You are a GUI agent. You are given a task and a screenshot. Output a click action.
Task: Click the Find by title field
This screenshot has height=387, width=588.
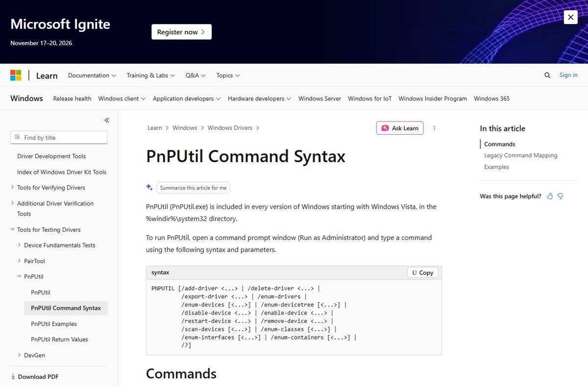tap(59, 138)
